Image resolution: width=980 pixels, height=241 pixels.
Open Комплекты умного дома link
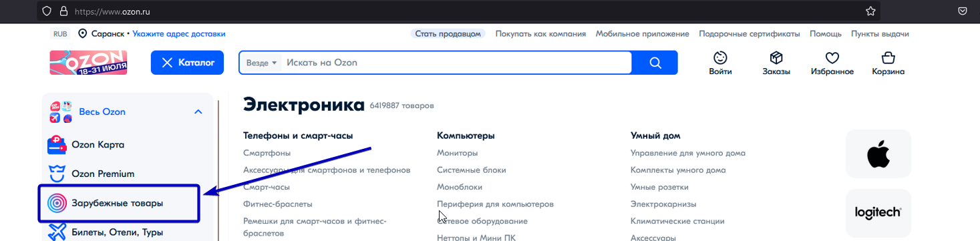pyautogui.click(x=678, y=170)
